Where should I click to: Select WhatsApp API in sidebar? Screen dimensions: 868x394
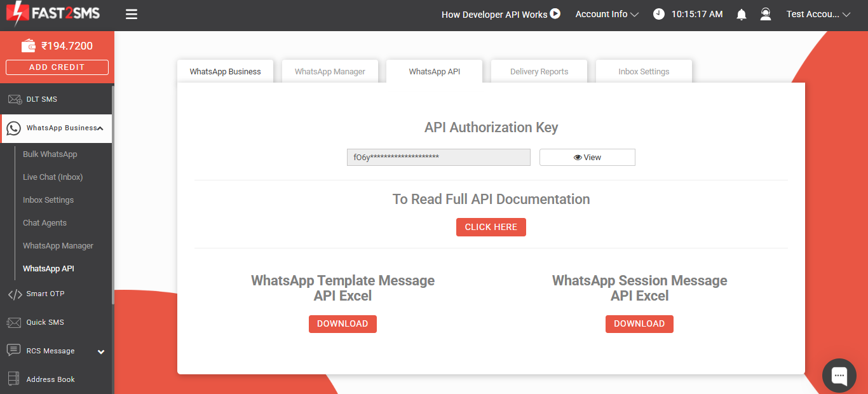click(x=48, y=269)
